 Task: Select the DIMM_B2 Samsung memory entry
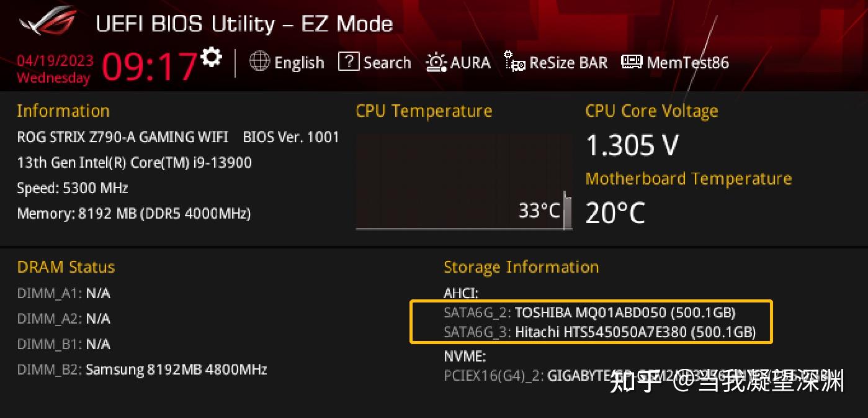(142, 370)
